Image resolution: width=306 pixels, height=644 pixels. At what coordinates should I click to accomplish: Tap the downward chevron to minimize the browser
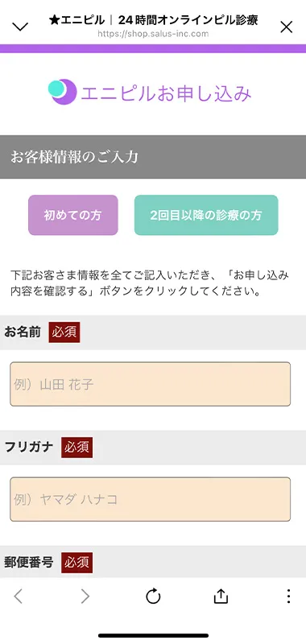(x=20, y=27)
